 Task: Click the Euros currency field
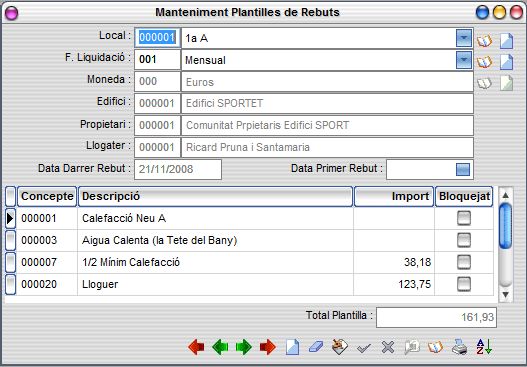click(x=327, y=82)
